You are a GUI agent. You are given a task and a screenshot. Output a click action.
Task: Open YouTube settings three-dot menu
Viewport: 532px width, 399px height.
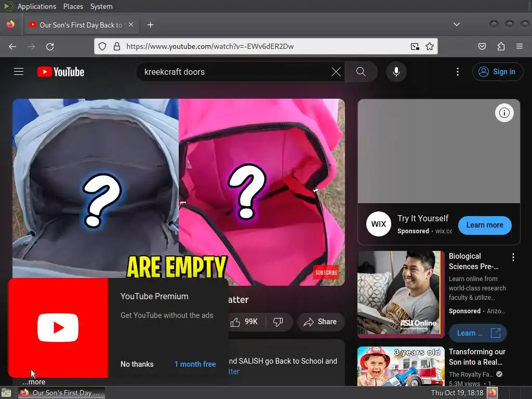tap(457, 72)
